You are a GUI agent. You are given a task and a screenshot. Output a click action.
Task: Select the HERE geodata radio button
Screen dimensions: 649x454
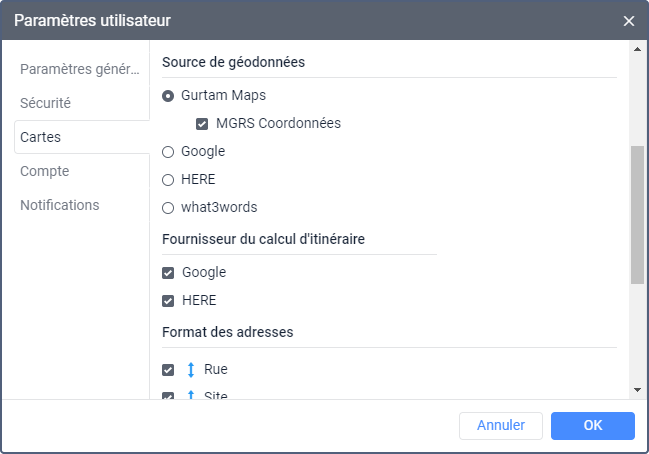(x=168, y=180)
